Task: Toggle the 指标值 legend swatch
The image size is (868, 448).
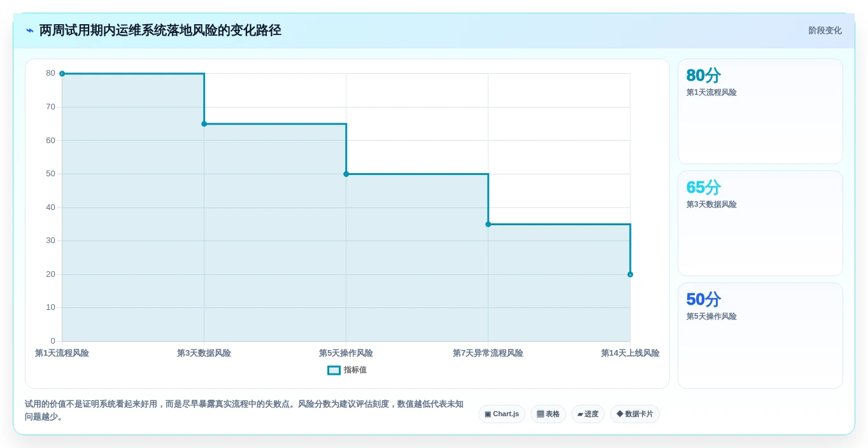Action: (334, 370)
